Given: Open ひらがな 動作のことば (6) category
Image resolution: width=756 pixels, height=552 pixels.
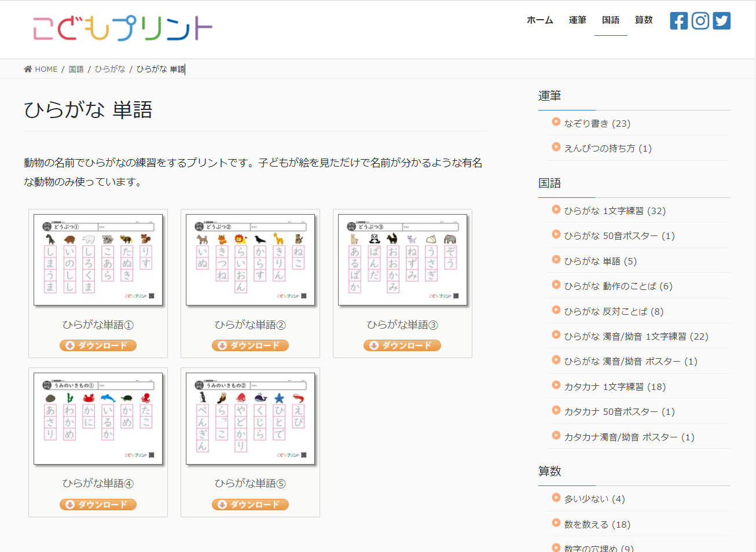Looking at the screenshot, I should click(618, 286).
